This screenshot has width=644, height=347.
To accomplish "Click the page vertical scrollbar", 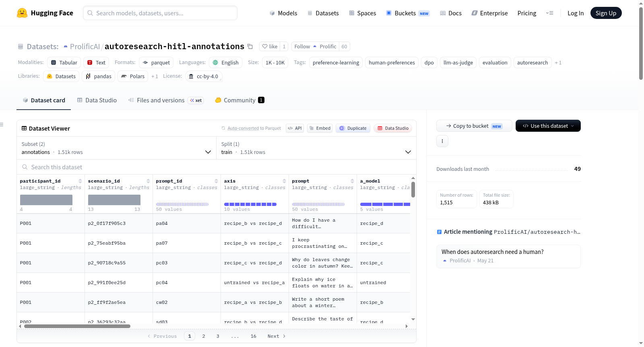I will 641,44.
